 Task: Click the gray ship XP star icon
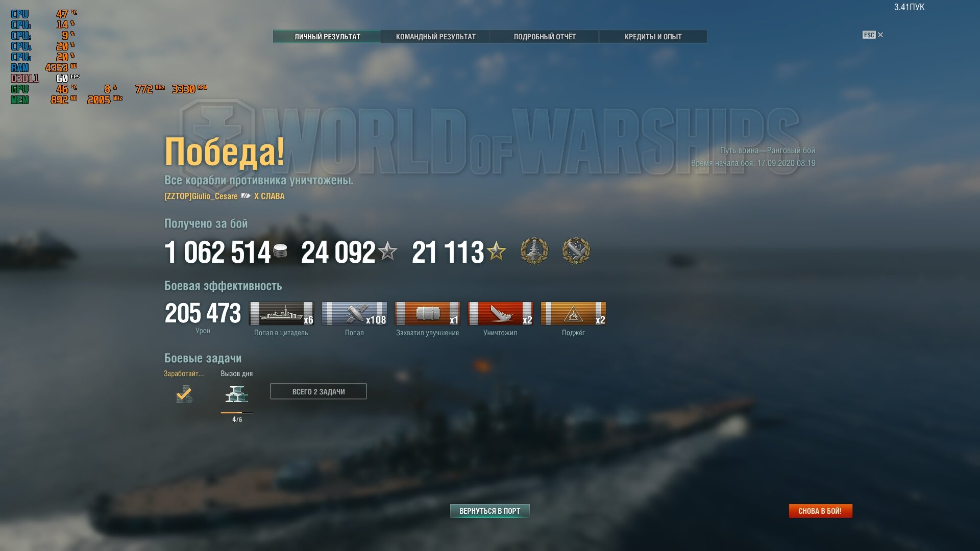click(x=387, y=251)
